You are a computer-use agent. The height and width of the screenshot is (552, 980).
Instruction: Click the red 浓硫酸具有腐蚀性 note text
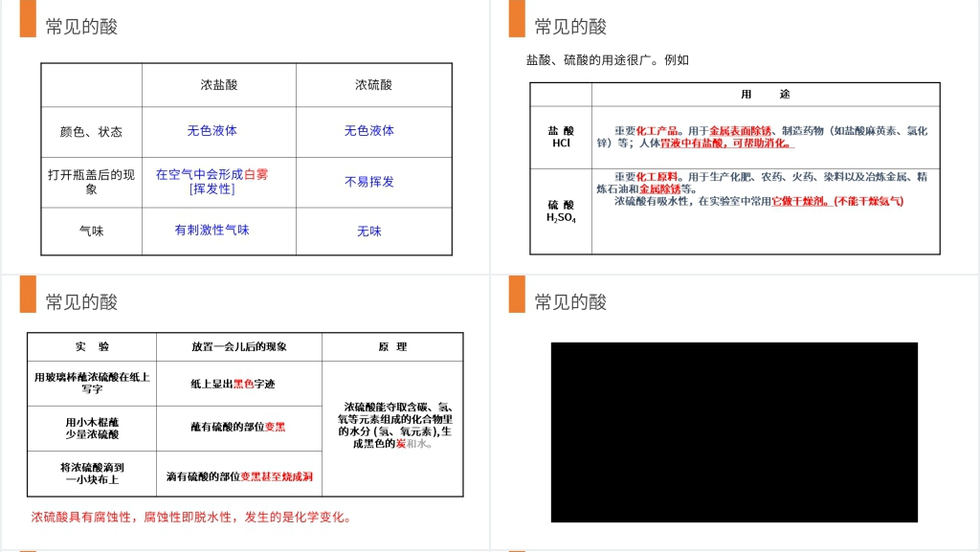click(191, 517)
